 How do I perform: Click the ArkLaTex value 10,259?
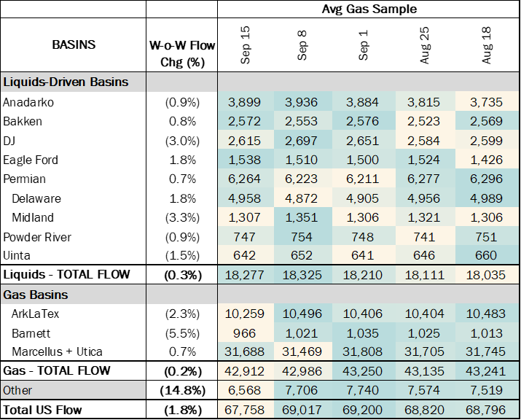pyautogui.click(x=245, y=314)
